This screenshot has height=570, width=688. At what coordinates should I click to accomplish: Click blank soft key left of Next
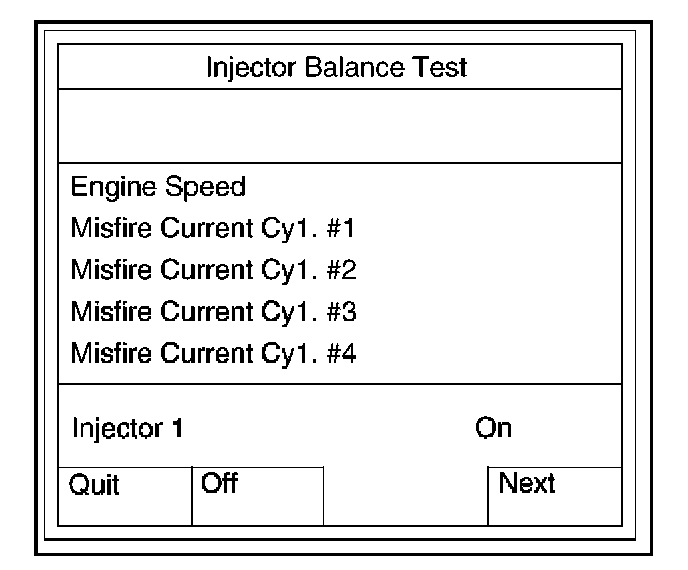tap(405, 495)
